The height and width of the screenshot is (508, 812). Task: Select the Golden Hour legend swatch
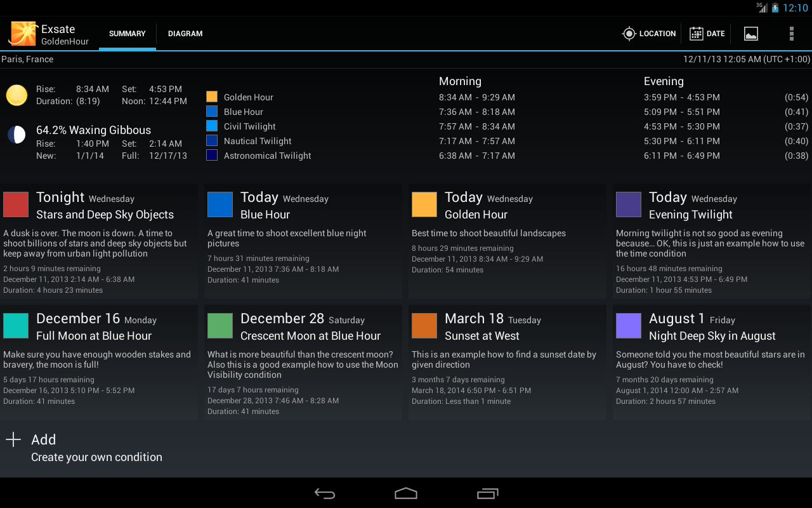212,97
